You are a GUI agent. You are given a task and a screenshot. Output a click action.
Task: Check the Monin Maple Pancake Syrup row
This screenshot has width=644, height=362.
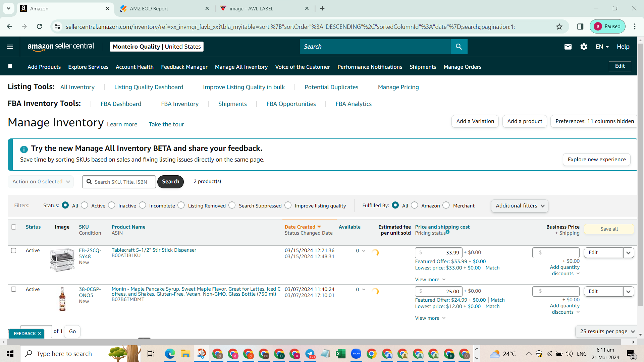pyautogui.click(x=14, y=289)
